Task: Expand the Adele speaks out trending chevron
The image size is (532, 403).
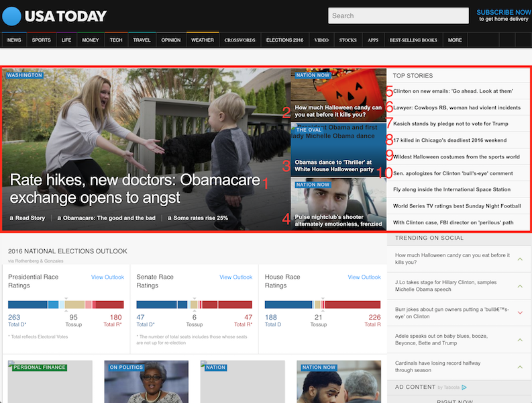Action: (520, 340)
